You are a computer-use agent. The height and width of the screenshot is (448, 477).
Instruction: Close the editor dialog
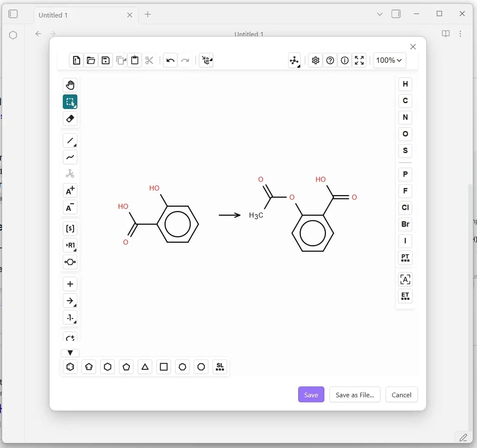click(413, 47)
